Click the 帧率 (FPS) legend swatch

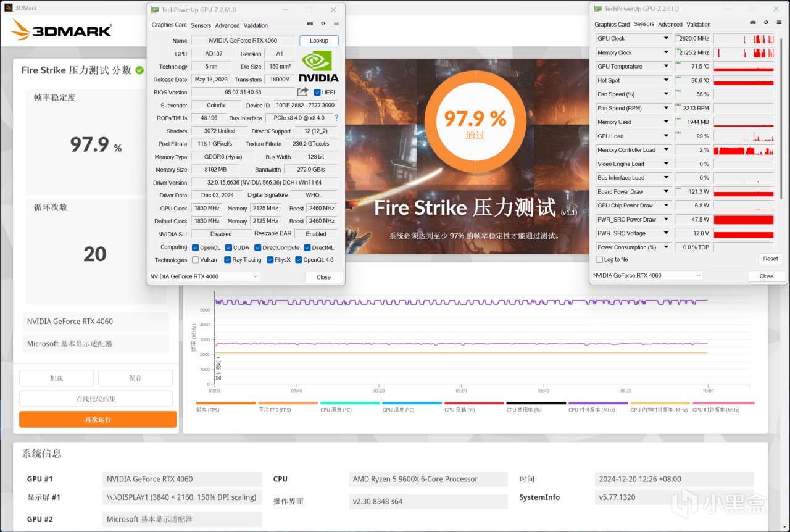(226, 403)
